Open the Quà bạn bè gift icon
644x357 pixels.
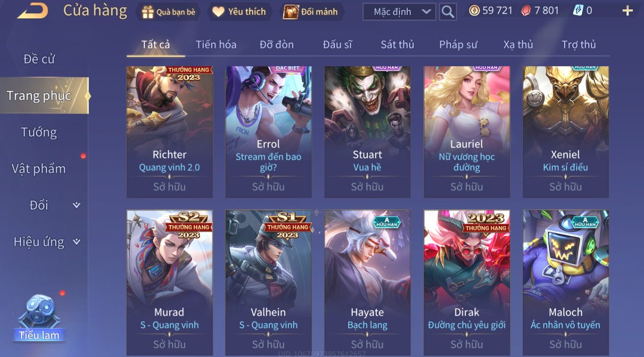[x=148, y=12]
